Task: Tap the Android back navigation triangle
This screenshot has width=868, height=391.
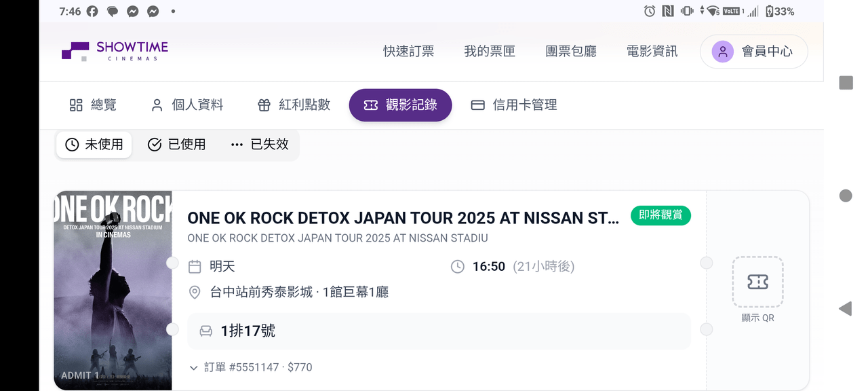Action: click(845, 309)
